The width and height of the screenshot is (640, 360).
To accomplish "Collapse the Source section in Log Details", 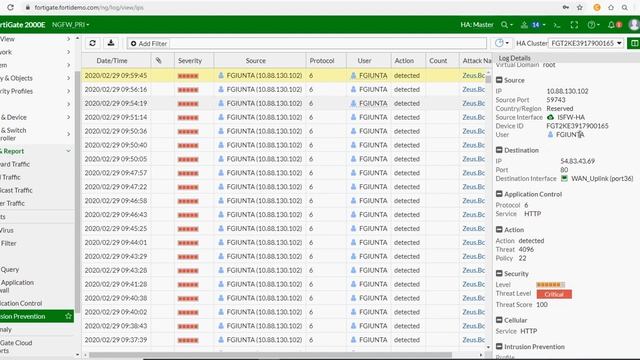I will [x=499, y=80].
